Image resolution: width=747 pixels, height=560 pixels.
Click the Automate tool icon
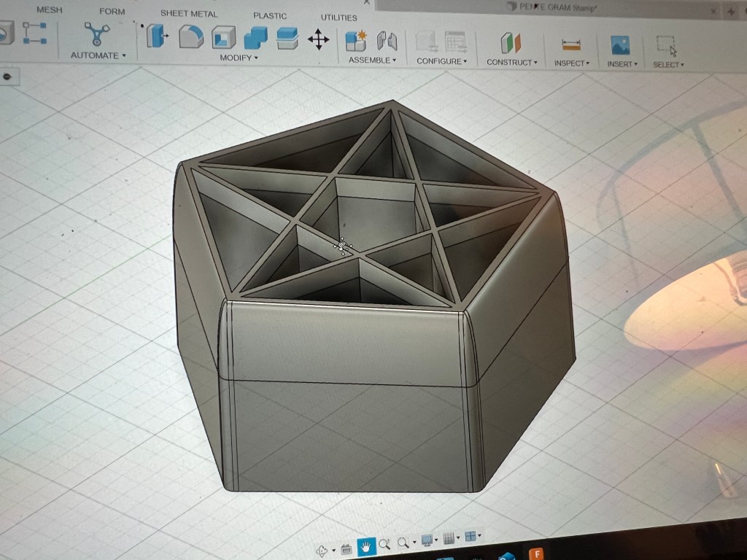[x=96, y=34]
